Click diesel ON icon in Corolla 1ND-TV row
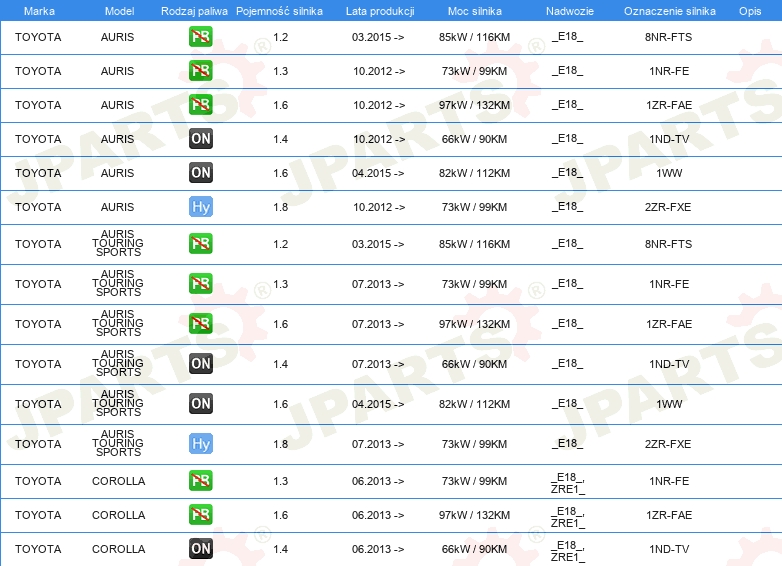Screen dimensions: 782x566 200,549
